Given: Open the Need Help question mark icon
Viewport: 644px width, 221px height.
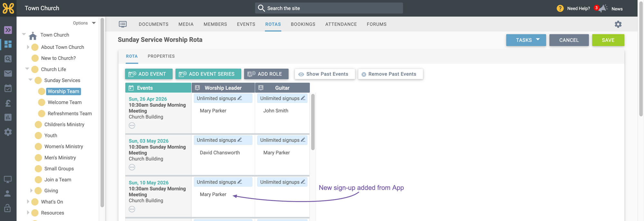Looking at the screenshot, I should pyautogui.click(x=560, y=8).
